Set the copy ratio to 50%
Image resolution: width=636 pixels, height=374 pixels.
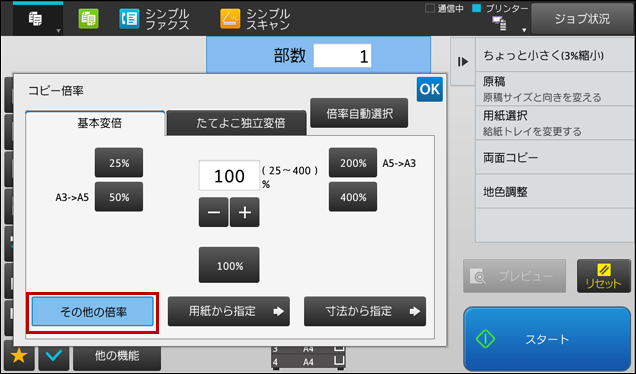pyautogui.click(x=119, y=197)
